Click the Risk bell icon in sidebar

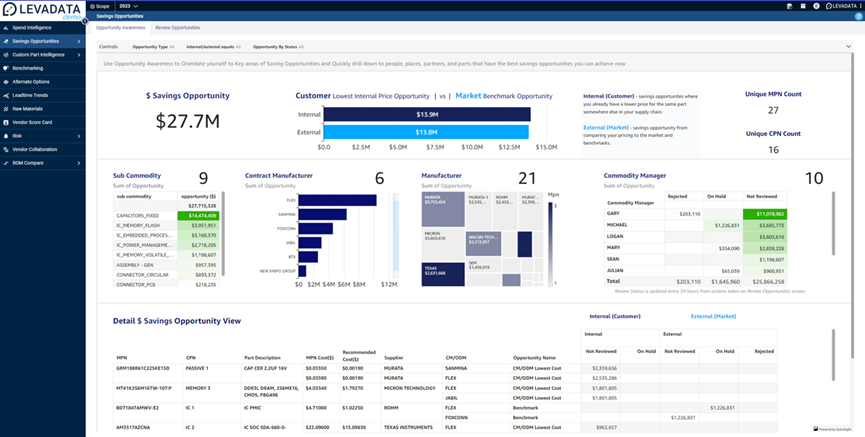point(6,136)
